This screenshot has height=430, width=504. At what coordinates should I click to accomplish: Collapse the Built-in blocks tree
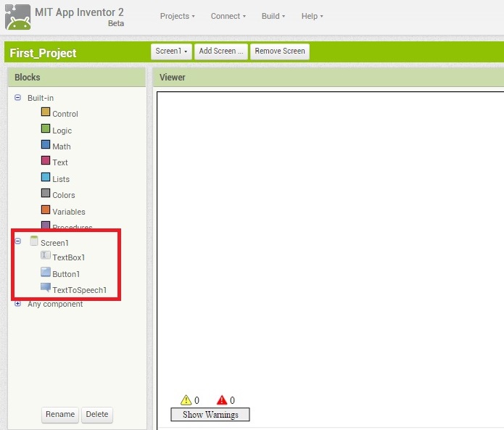pos(17,97)
